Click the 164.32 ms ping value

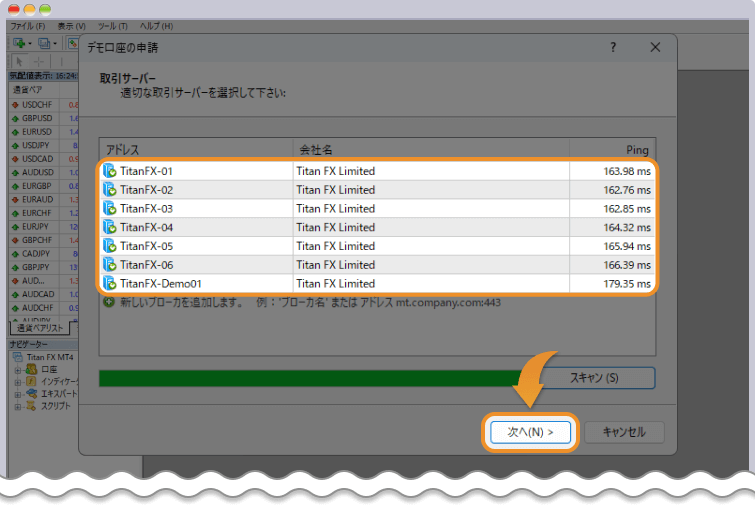pos(627,227)
